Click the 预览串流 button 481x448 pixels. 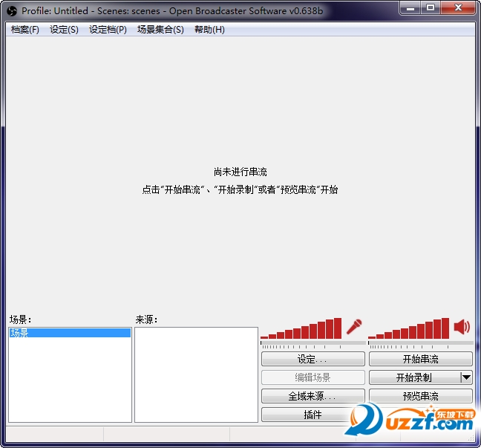421,396
